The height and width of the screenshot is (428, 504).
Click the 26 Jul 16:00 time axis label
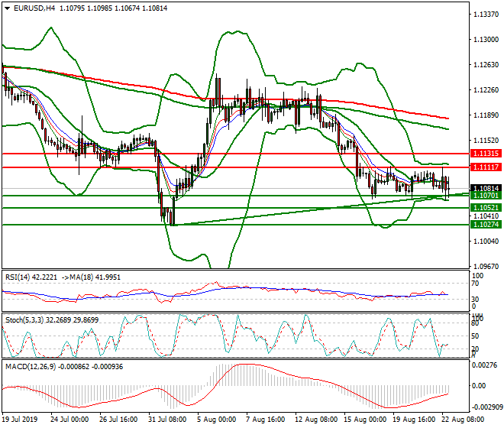point(118,420)
